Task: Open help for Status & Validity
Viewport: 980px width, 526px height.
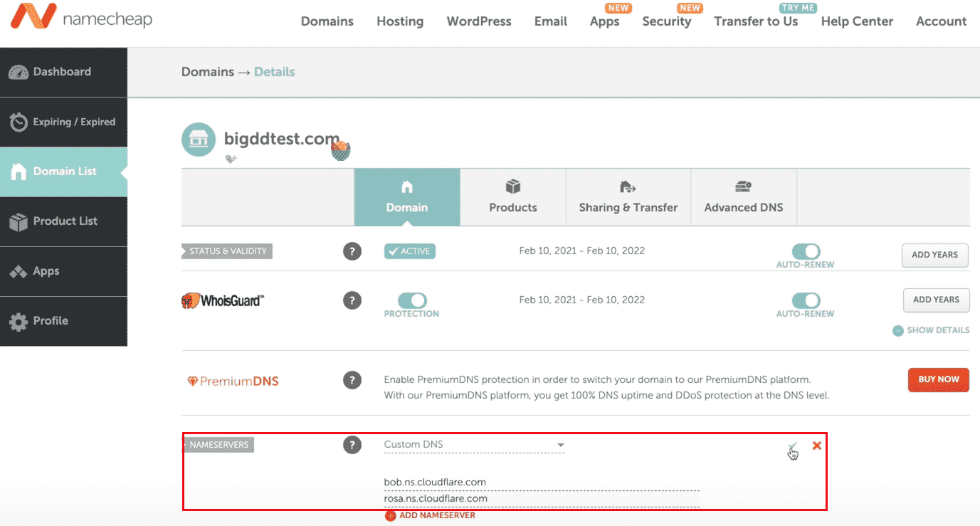Action: point(352,251)
